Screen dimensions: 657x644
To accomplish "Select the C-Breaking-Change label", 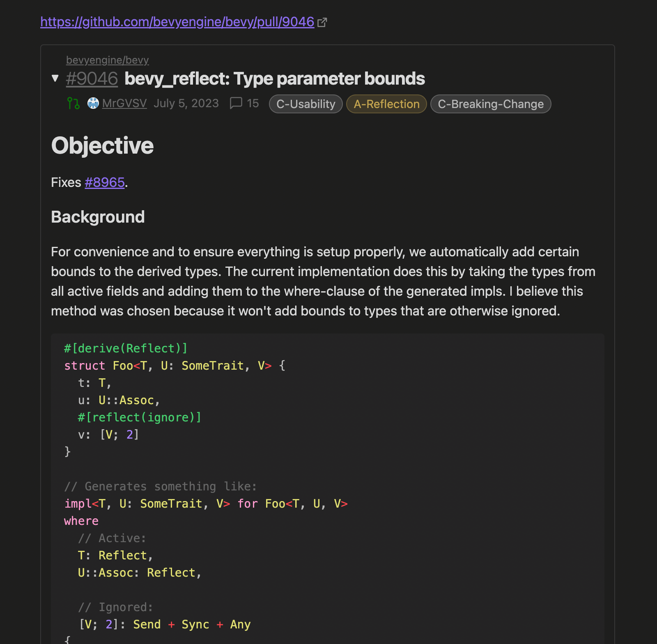I will [x=491, y=104].
